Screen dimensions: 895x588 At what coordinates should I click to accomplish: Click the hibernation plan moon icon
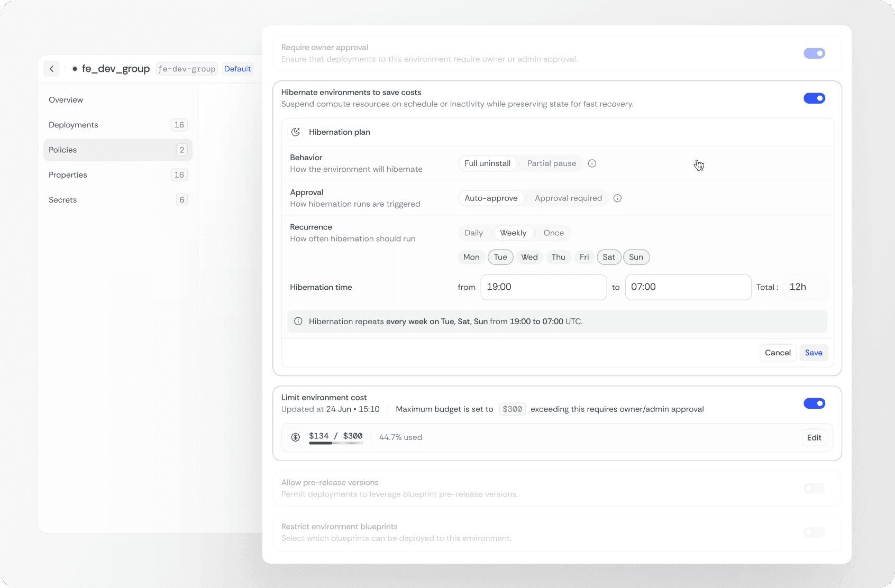tap(296, 132)
